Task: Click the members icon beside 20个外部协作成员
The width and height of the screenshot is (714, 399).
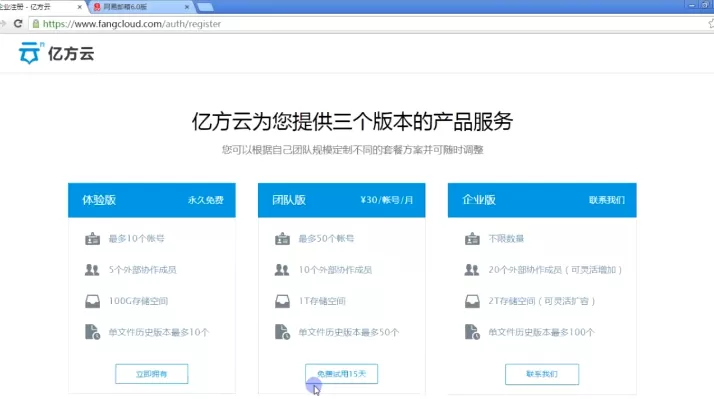Action: tap(472, 270)
